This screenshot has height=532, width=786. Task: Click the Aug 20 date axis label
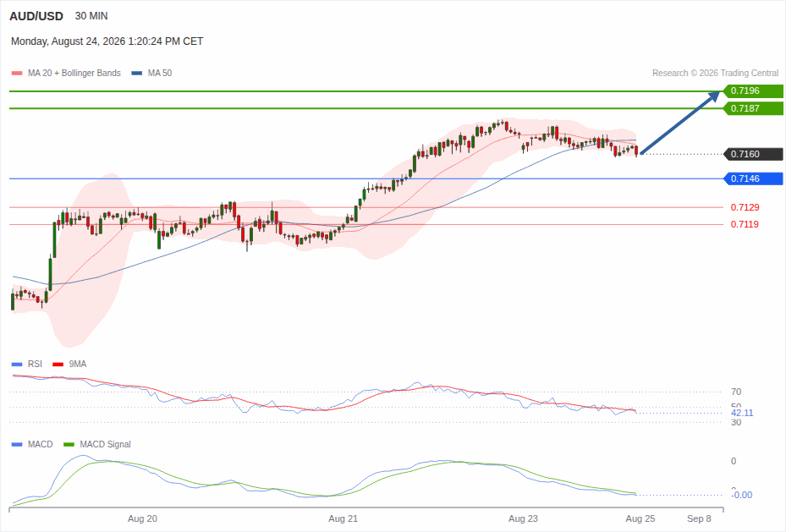click(142, 518)
